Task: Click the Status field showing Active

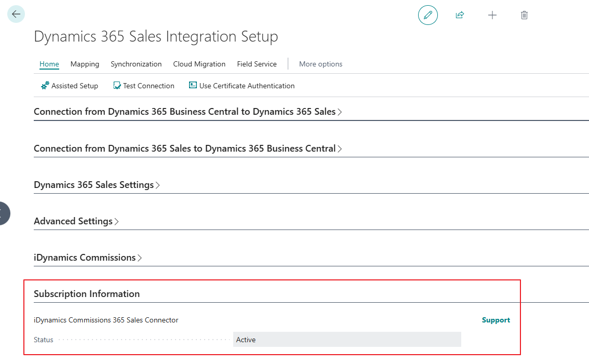Action: (347, 340)
